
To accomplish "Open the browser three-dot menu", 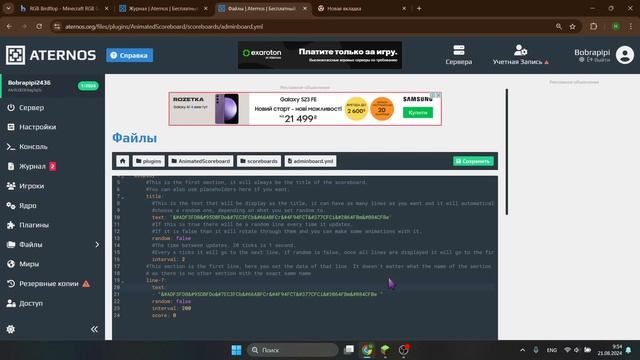I will point(631,27).
